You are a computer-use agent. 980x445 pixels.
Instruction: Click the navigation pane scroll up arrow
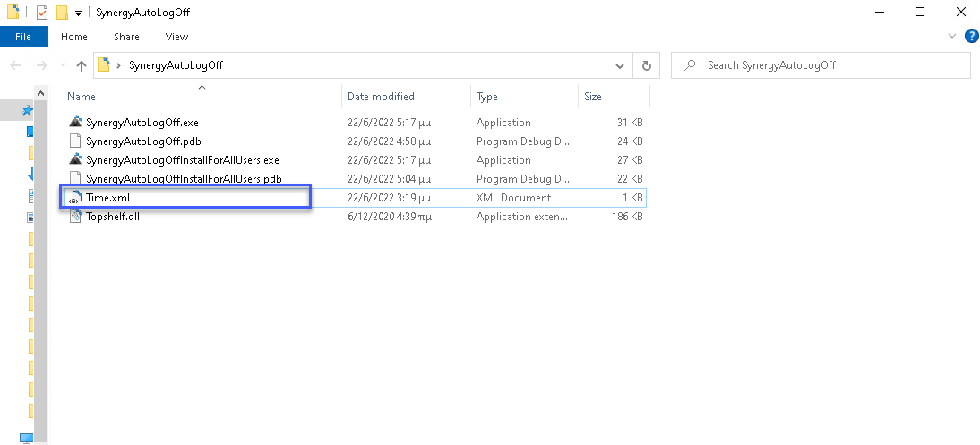pyautogui.click(x=40, y=94)
